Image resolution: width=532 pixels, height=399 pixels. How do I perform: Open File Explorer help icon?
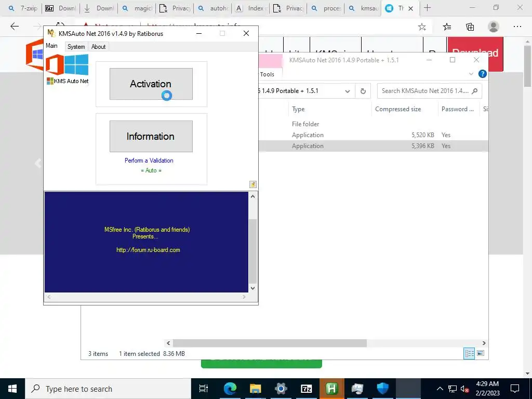coord(482,74)
